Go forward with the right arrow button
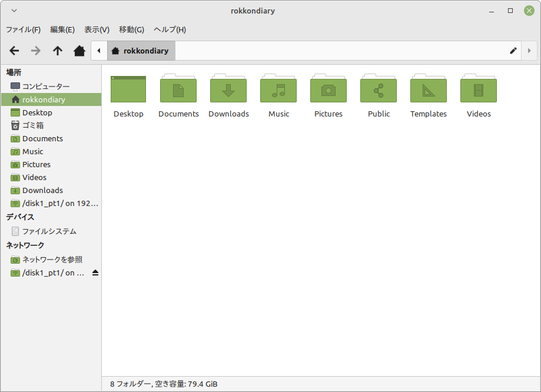This screenshot has width=541, height=392. tap(35, 51)
